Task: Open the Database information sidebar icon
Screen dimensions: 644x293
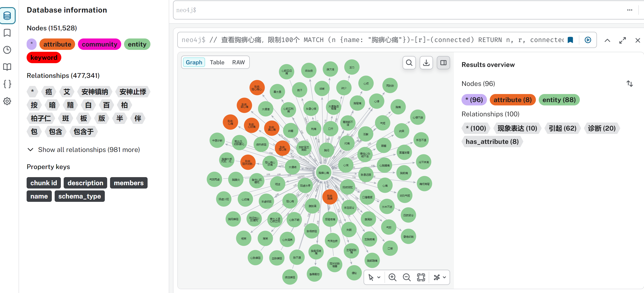Action: point(7,15)
